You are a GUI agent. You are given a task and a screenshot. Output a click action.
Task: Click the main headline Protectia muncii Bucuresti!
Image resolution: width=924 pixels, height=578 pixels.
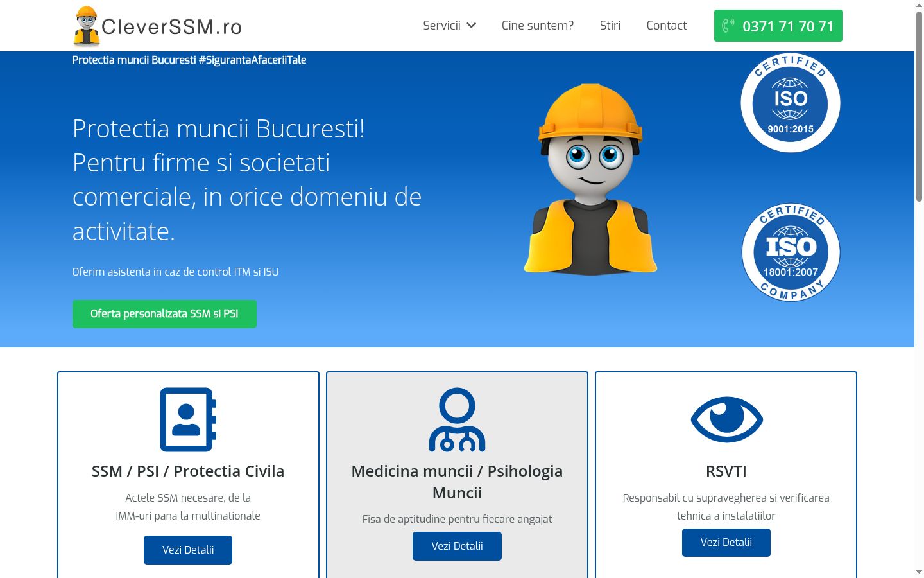point(247,179)
